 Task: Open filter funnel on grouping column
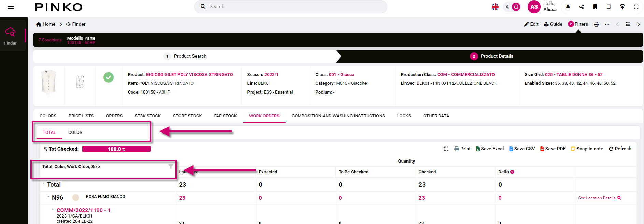click(x=171, y=166)
